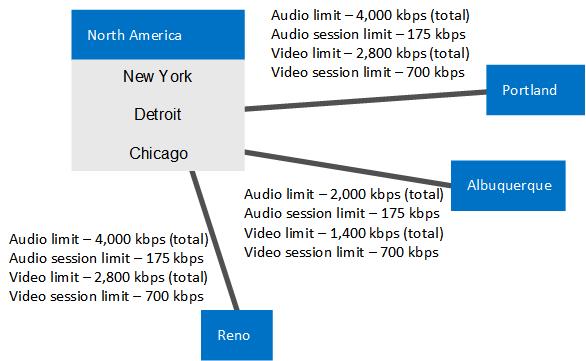
Task: Click the Chicago site label
Action: [x=158, y=153]
